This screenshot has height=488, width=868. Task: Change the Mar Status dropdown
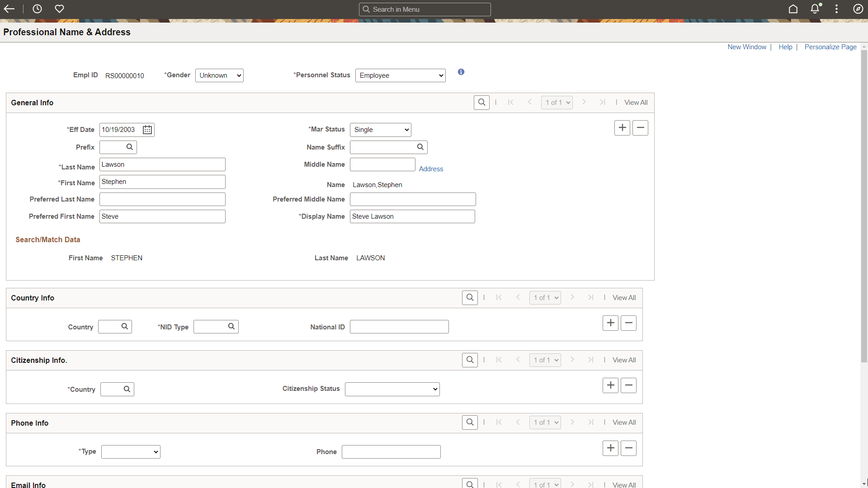380,130
